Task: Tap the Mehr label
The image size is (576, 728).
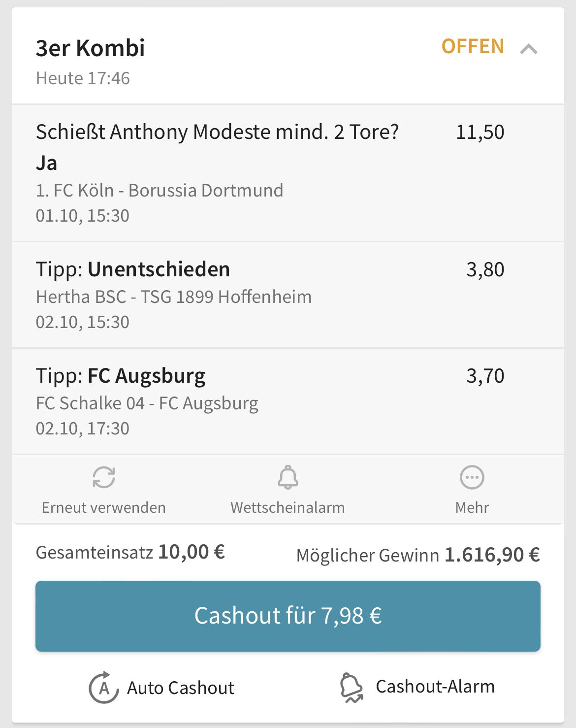Action: pos(472,507)
